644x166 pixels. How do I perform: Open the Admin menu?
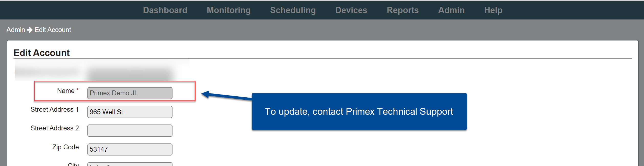(x=451, y=10)
